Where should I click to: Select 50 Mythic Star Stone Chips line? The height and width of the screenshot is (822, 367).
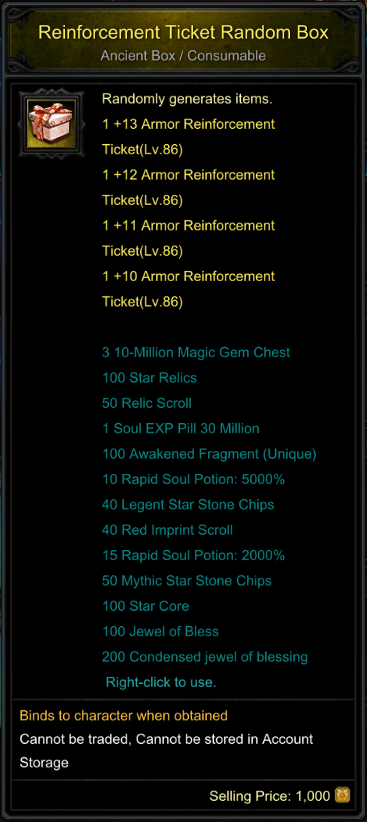tap(187, 581)
